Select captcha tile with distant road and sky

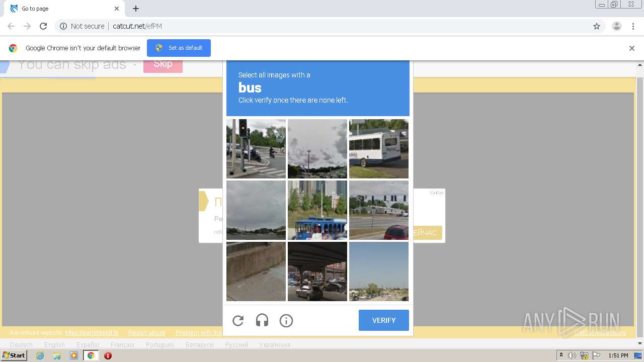[x=379, y=271]
